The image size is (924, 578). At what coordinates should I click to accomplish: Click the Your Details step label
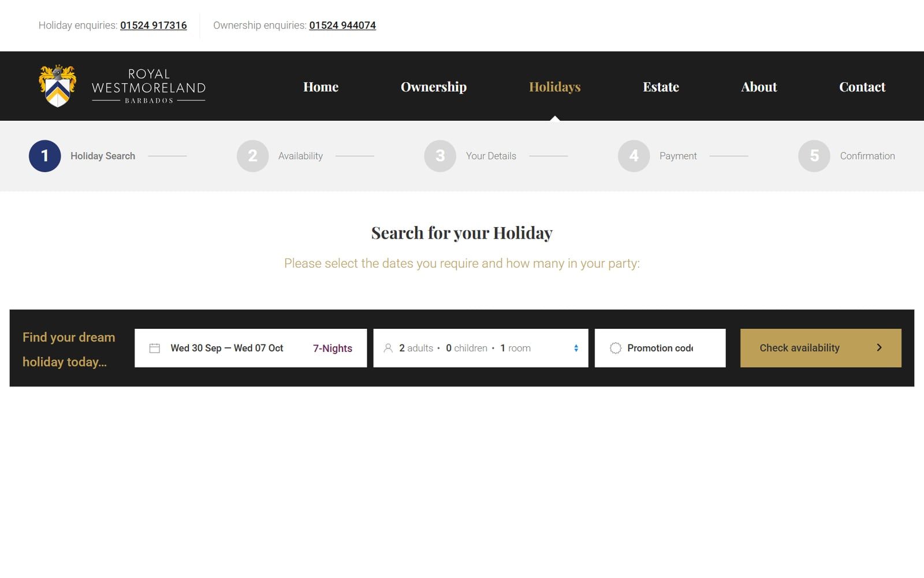click(491, 156)
